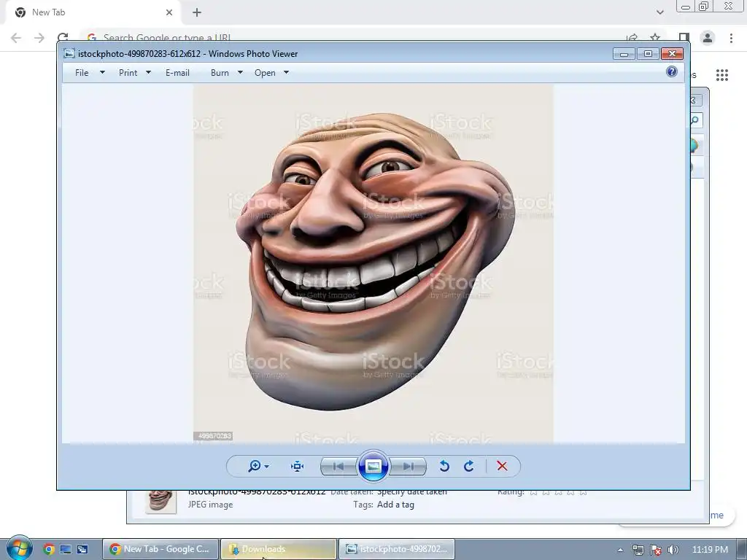Open the Burn menu
The image size is (747, 560).
220,73
